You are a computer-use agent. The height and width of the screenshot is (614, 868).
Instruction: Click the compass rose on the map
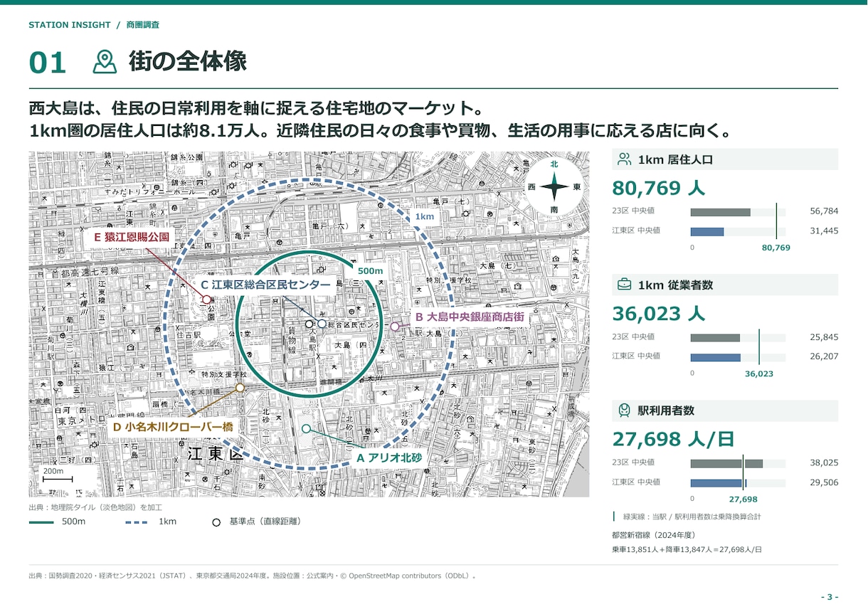click(x=554, y=189)
